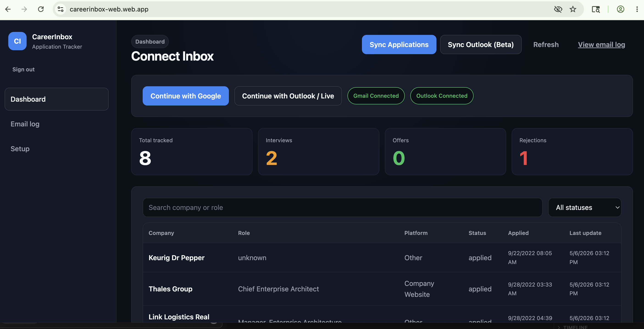This screenshot has width=644, height=329.
Task: Select the Keurig Dr Pepper row
Action: tap(382, 257)
